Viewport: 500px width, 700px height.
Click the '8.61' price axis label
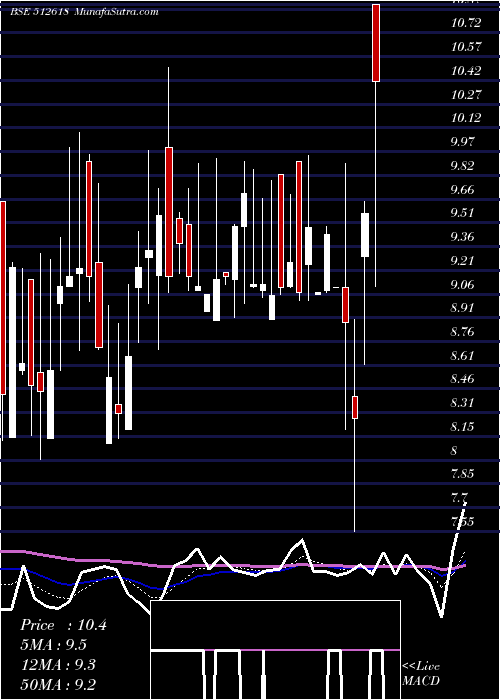pos(463,356)
